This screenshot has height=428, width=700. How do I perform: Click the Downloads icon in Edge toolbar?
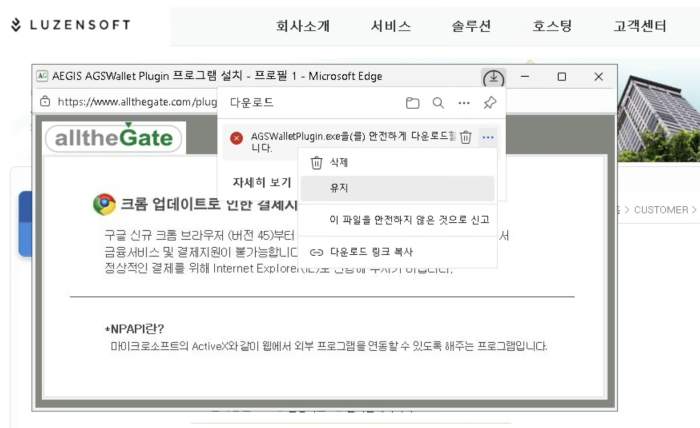pos(494,77)
